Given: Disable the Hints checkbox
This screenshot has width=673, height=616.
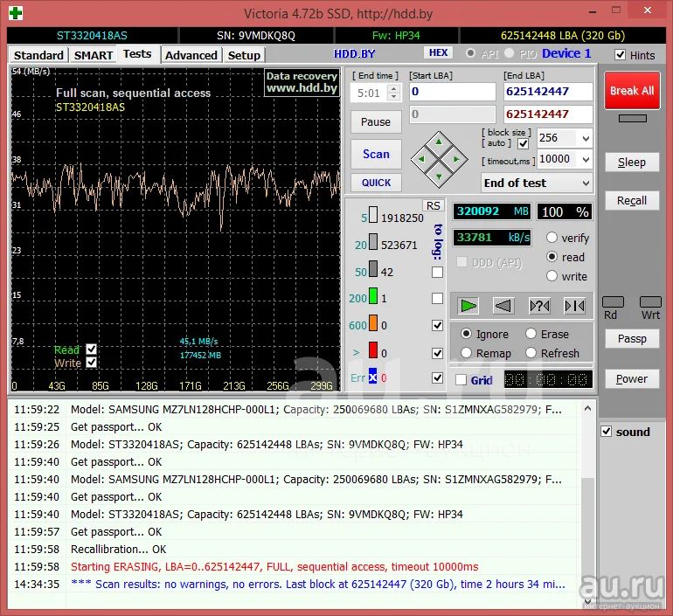Looking at the screenshot, I should 621,55.
